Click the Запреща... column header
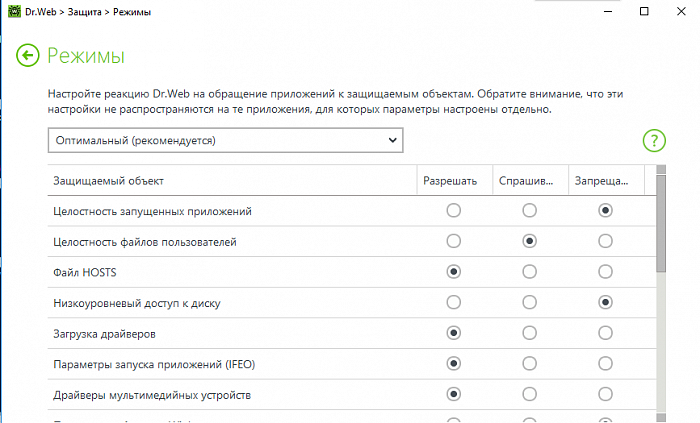Viewport: 700px width, 423px height. coord(606,180)
